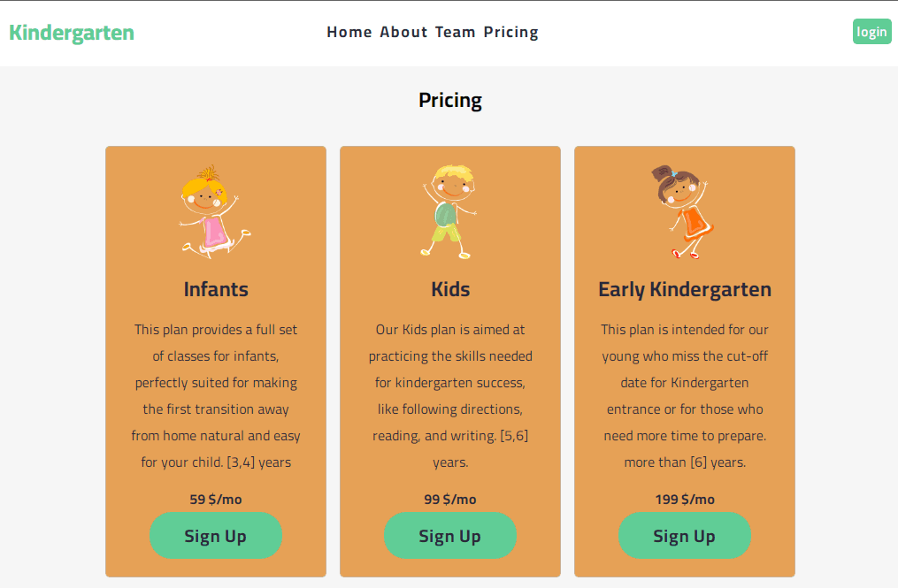
Task: Click the blond boy illustration on Kids card
Action: point(449,208)
